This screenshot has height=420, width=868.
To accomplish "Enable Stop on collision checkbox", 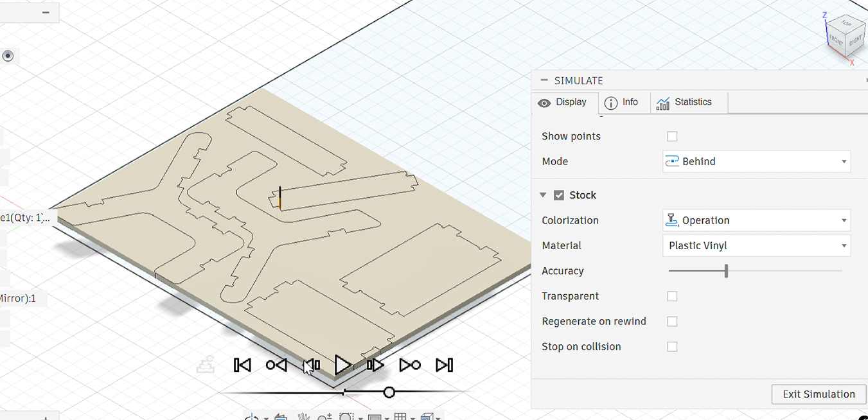I will coord(672,347).
